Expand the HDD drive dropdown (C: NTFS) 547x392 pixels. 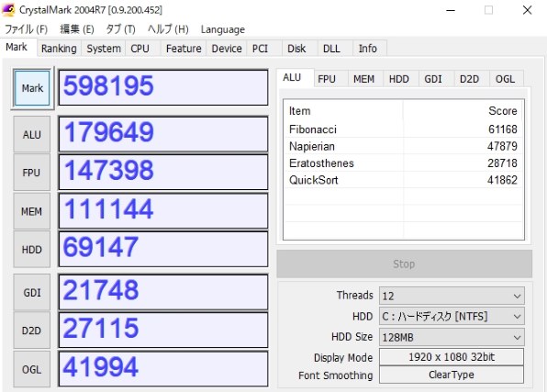coord(452,317)
